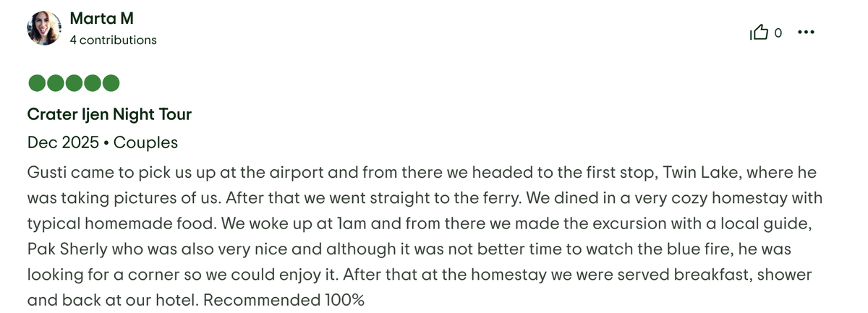Click the first green rating bubble
Image resolution: width=868 pixels, height=313 pixels.
[x=36, y=83]
